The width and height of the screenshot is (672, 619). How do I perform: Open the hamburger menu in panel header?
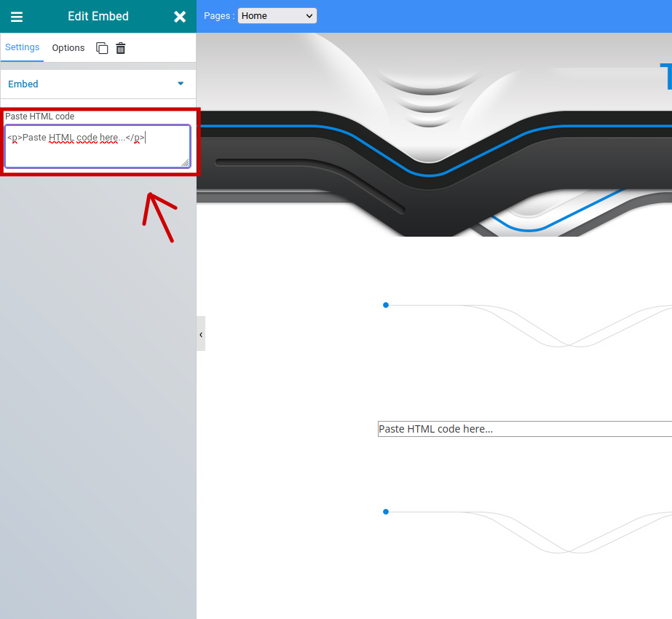[x=16, y=17]
